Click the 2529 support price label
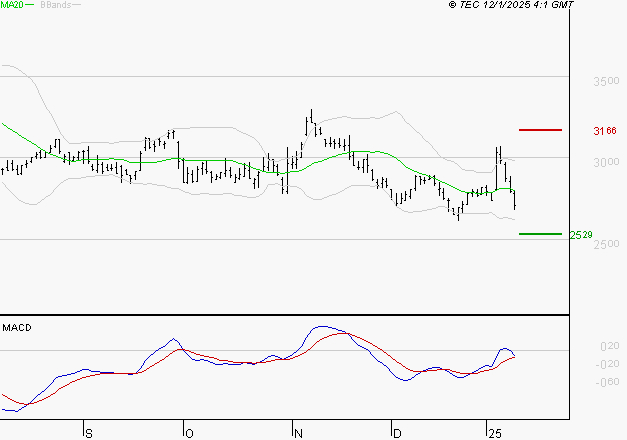627x440 pixels. tap(581, 235)
